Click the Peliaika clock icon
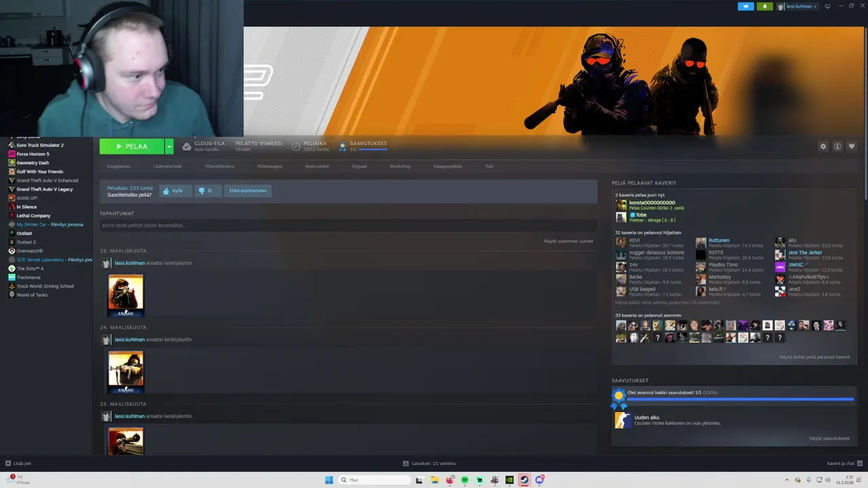 click(296, 146)
